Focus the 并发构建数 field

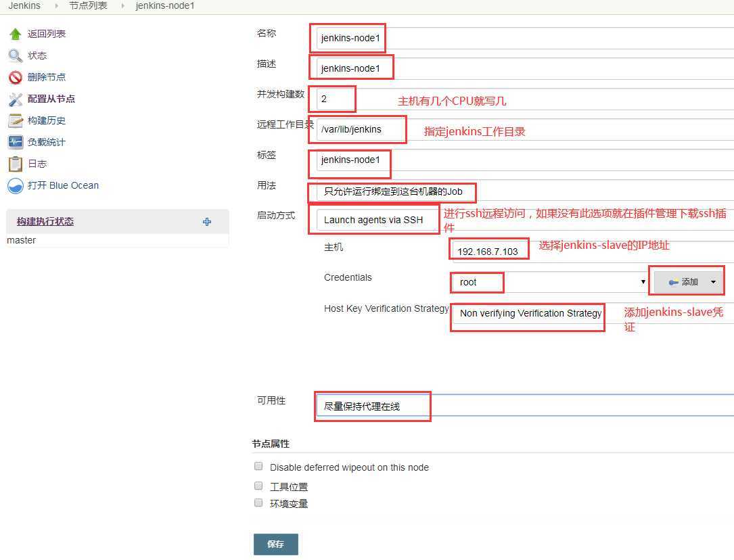[x=525, y=99]
